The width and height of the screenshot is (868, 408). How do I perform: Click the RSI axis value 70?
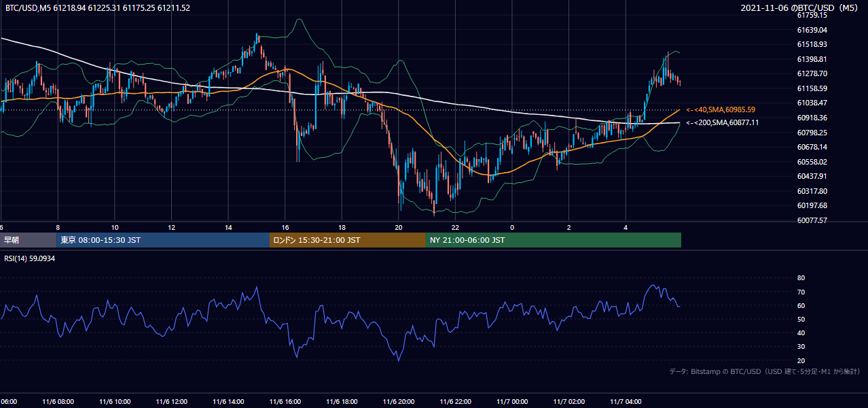coord(801,292)
